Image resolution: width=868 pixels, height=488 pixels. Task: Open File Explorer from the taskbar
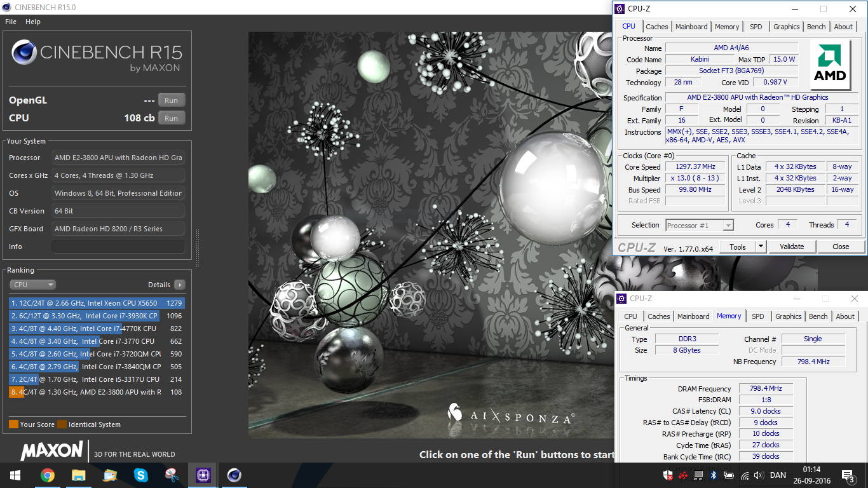78,475
